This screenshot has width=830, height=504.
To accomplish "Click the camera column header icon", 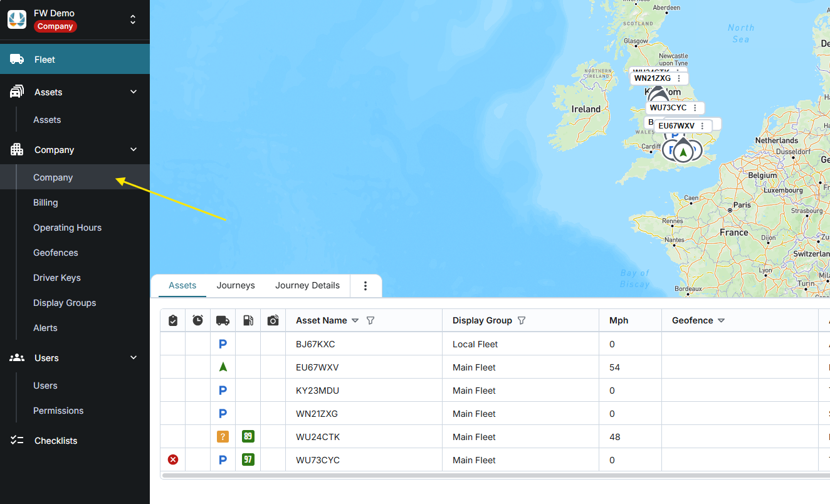I will pyautogui.click(x=273, y=320).
